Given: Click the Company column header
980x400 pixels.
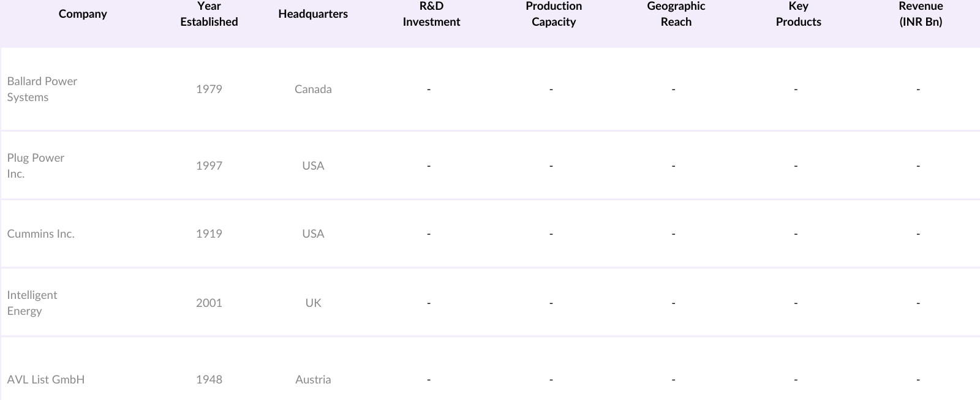Looking at the screenshot, I should point(83,14).
